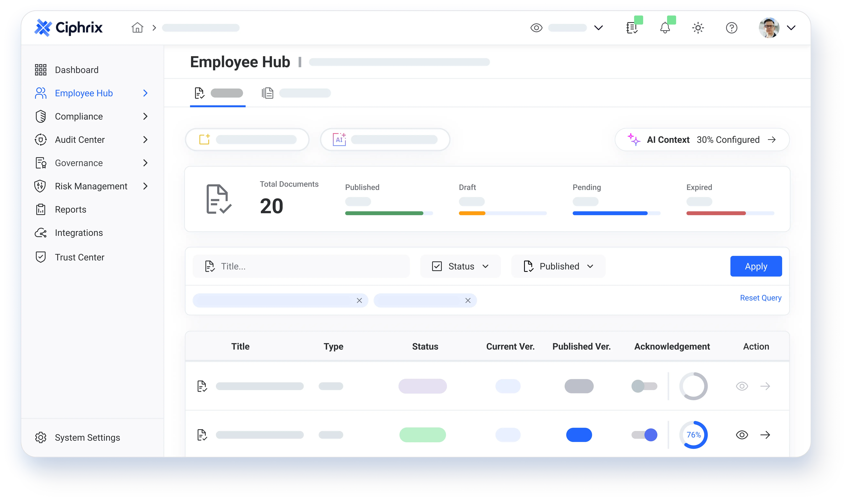Go to the home breadcrumb icon
850x504 pixels.
pyautogui.click(x=137, y=27)
